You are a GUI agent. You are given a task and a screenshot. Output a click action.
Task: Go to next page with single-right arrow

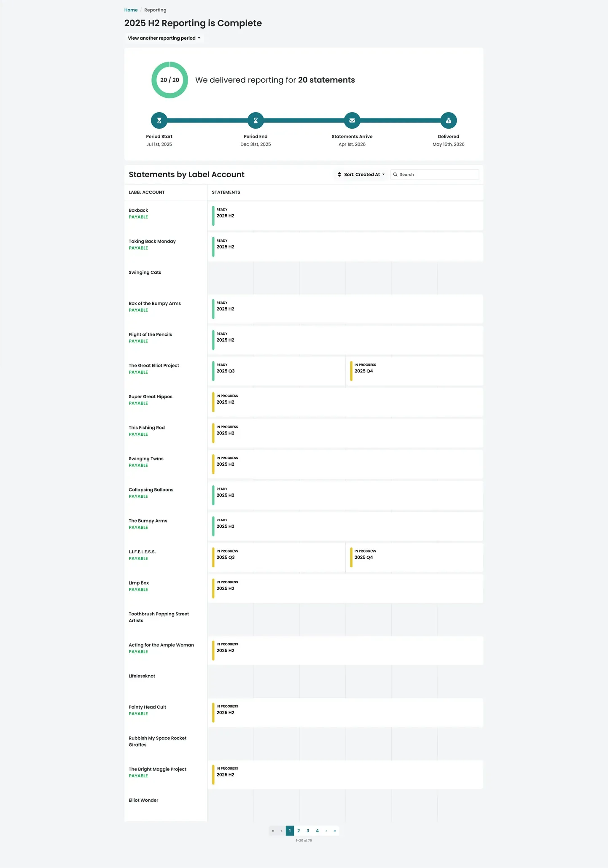coord(326,830)
